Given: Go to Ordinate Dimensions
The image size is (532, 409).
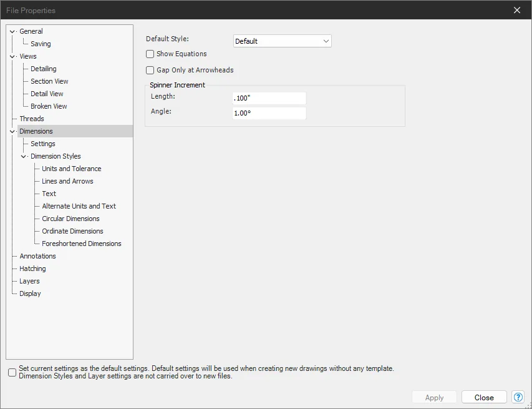Looking at the screenshot, I should (x=72, y=231).
